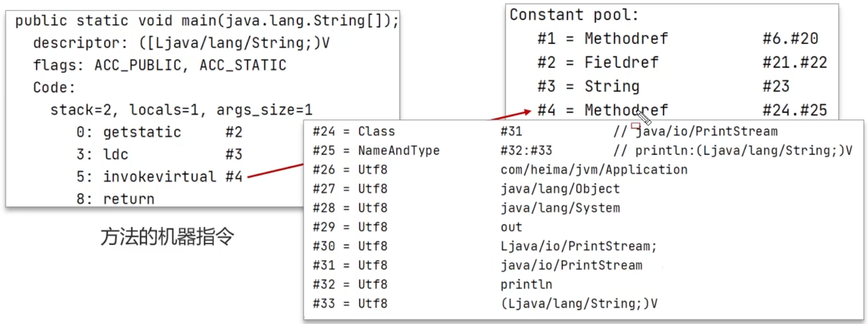Click the flags ACC_PUBLIC, ACC_STATIC line

160,66
